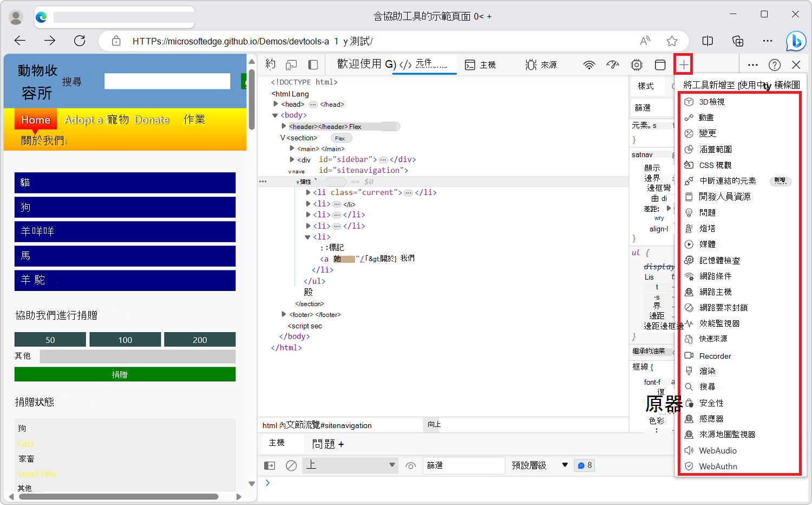Click the 貓 category link
Image resolution: width=812 pixels, height=505 pixels.
[x=125, y=183]
